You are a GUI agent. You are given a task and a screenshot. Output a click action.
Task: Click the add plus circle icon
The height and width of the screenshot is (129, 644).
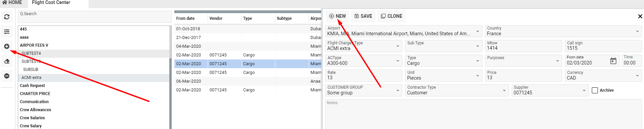[7, 46]
